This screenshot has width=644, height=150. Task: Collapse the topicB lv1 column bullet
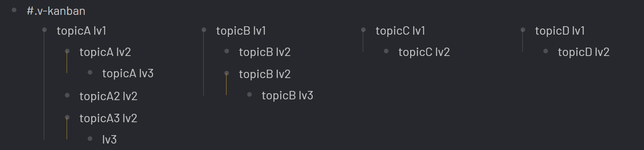(x=204, y=30)
